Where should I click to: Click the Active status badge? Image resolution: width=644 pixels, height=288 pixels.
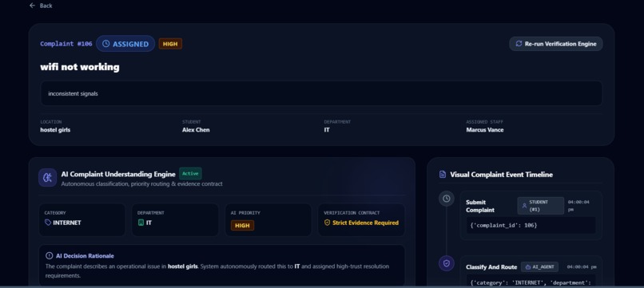tap(190, 174)
